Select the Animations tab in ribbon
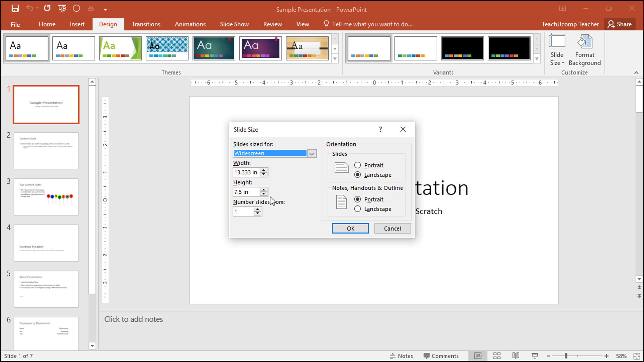The height and width of the screenshot is (362, 644). pos(190,24)
